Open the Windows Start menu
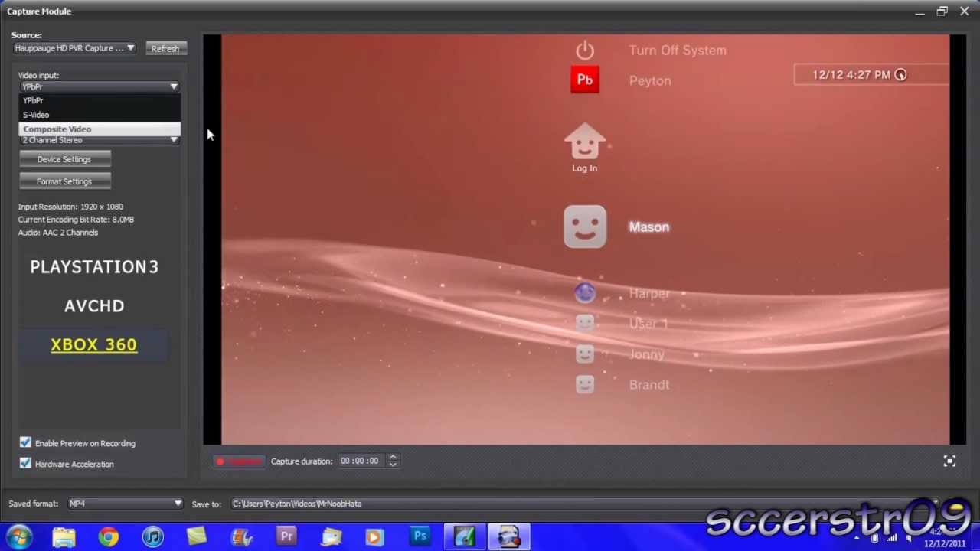 coord(18,537)
